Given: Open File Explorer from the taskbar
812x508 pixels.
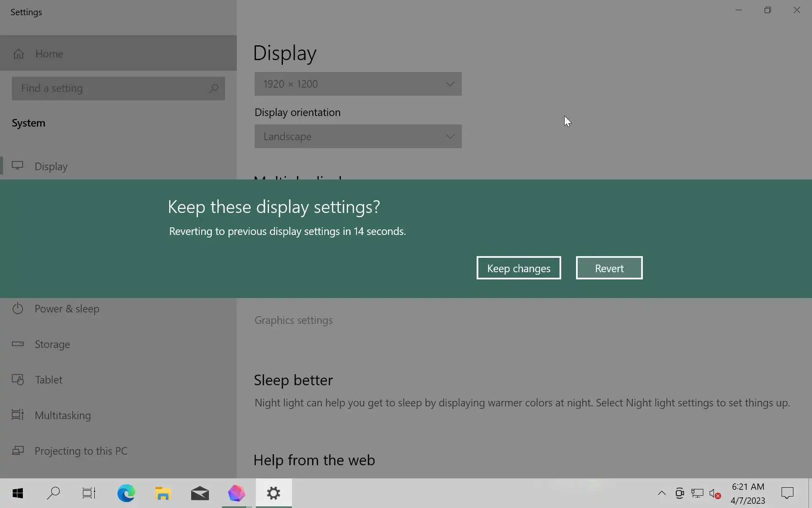Looking at the screenshot, I should [x=163, y=493].
